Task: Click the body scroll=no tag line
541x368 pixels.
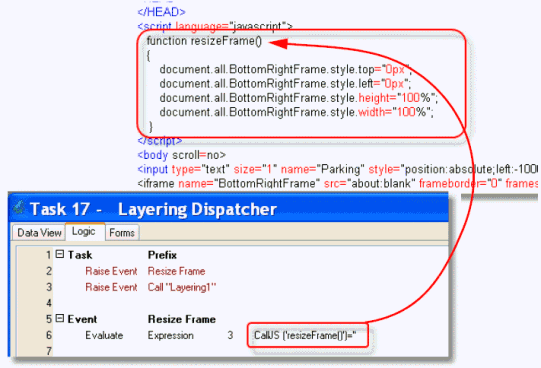Action: 181,155
